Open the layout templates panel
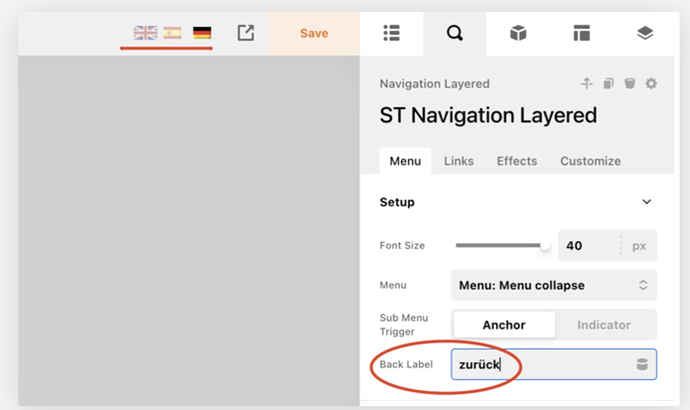Image resolution: width=690 pixels, height=410 pixels. (x=581, y=33)
